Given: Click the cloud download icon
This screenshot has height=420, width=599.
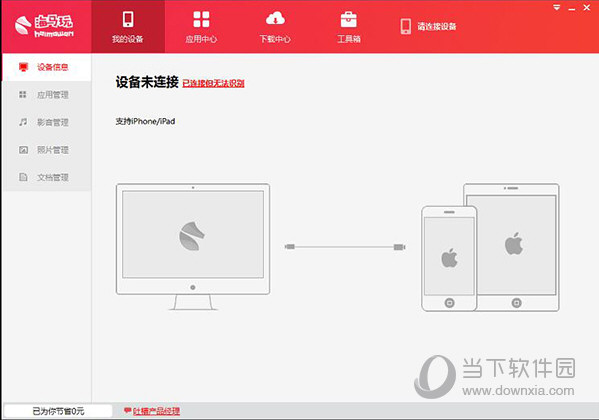Looking at the screenshot, I should (275, 18).
